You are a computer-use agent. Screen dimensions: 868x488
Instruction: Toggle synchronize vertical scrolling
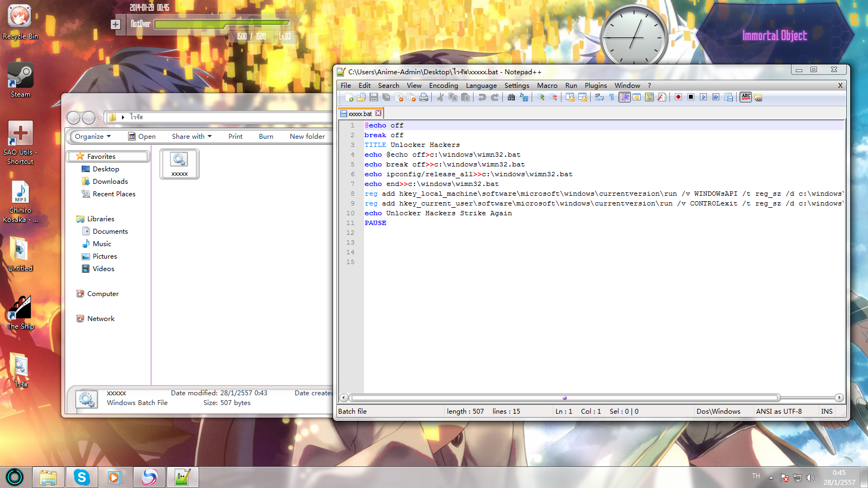(570, 98)
